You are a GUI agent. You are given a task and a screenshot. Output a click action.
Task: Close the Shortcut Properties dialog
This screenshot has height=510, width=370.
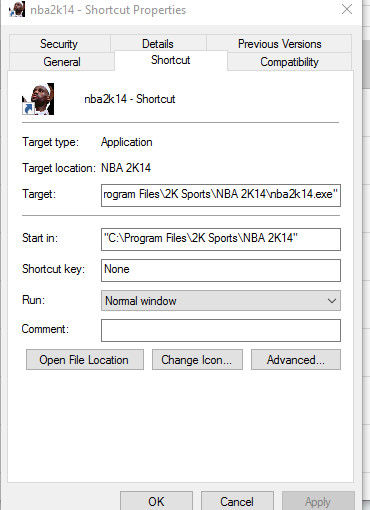point(347,9)
